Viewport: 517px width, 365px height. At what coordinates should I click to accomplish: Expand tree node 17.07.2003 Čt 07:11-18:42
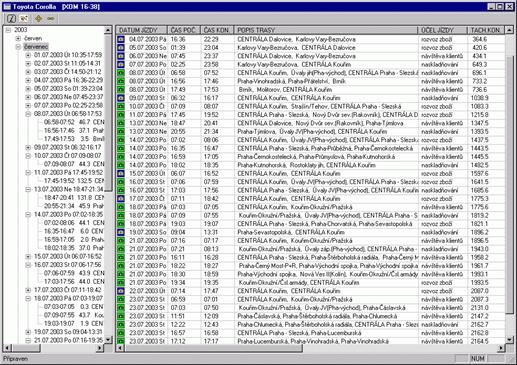tap(28, 290)
